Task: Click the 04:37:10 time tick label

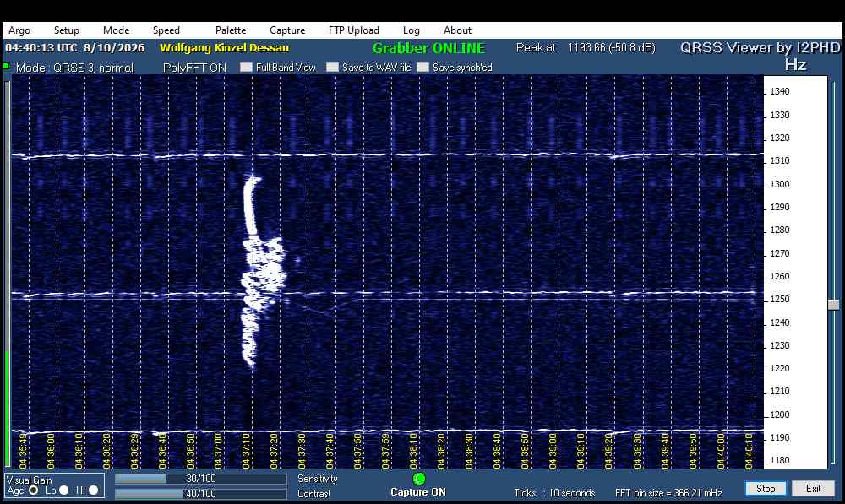Action: tap(246, 451)
